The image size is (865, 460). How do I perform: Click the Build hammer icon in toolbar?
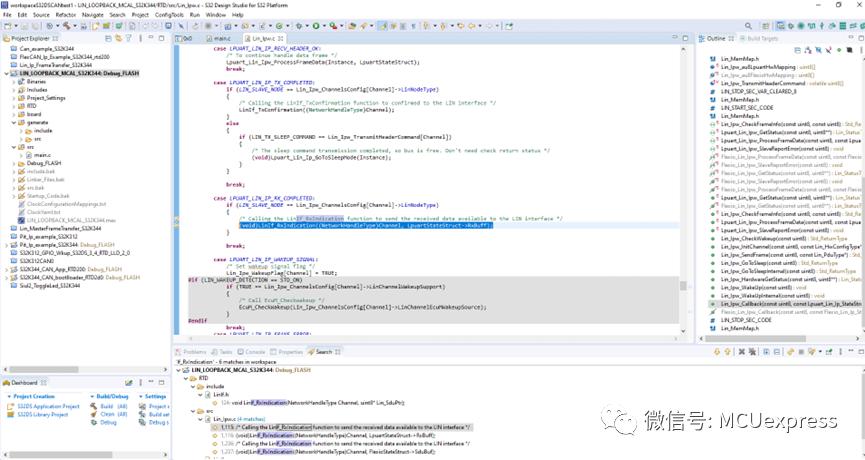(x=66, y=26)
